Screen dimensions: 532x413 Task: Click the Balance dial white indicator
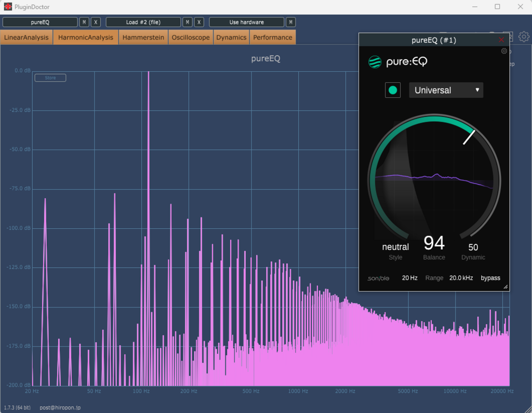click(469, 137)
